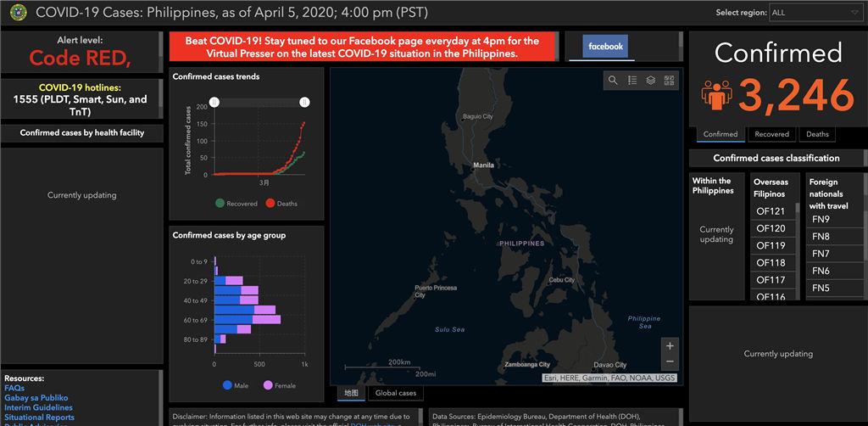This screenshot has height=426, width=868.
Task: Select FN9 in Foreign nationals list
Action: coord(833,220)
